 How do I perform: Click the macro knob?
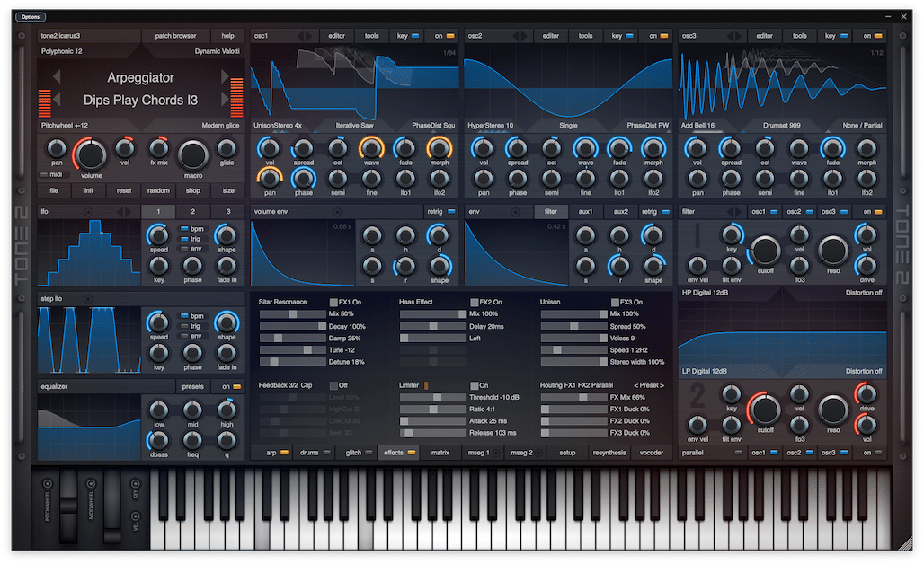(192, 154)
